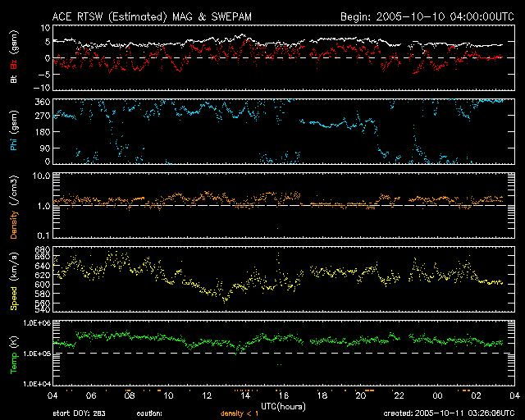Click the orange 'Density' axis label
The width and height of the screenshot is (525, 420).
pos(14,225)
